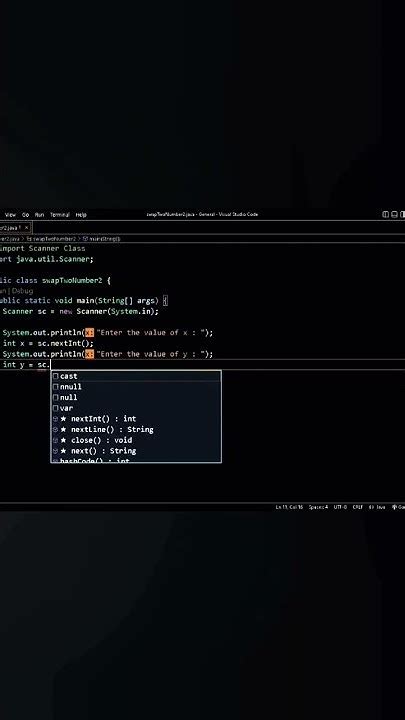This screenshot has width=405, height=720.
Task: Open the Help menu
Action: [81, 214]
